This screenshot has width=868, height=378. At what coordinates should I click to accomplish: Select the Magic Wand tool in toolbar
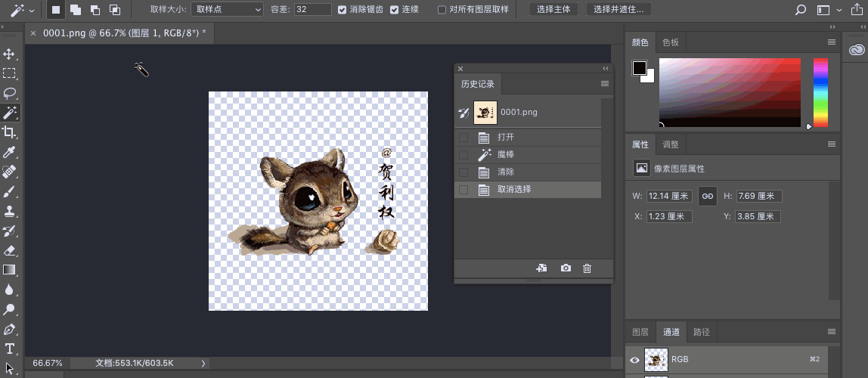click(9, 113)
